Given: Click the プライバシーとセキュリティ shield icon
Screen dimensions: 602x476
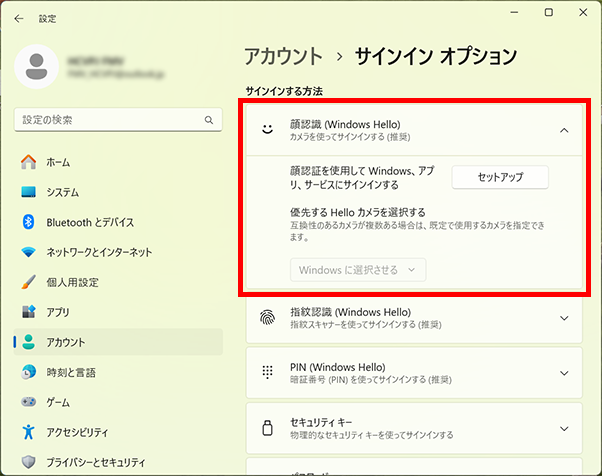Looking at the screenshot, I should 29,461.
